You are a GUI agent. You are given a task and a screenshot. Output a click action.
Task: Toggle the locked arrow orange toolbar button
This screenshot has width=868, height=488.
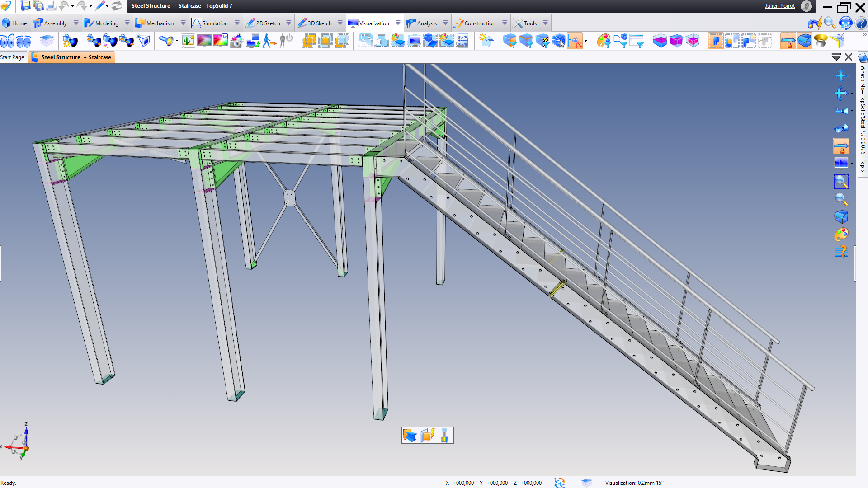coord(788,41)
